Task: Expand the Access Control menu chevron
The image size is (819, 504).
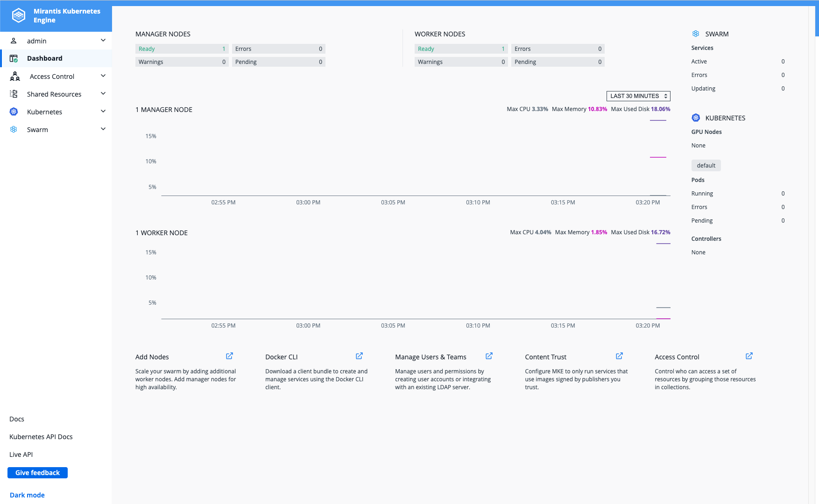Action: coord(103,76)
